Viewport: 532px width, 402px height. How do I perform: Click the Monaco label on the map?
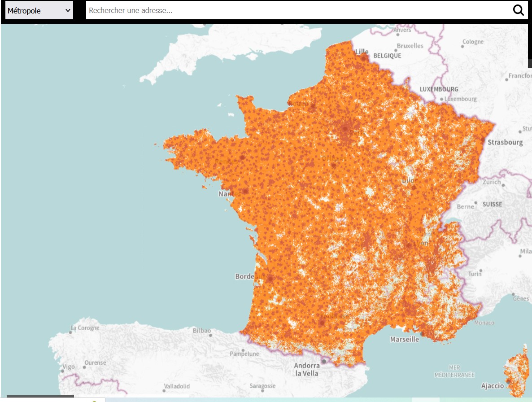(484, 323)
